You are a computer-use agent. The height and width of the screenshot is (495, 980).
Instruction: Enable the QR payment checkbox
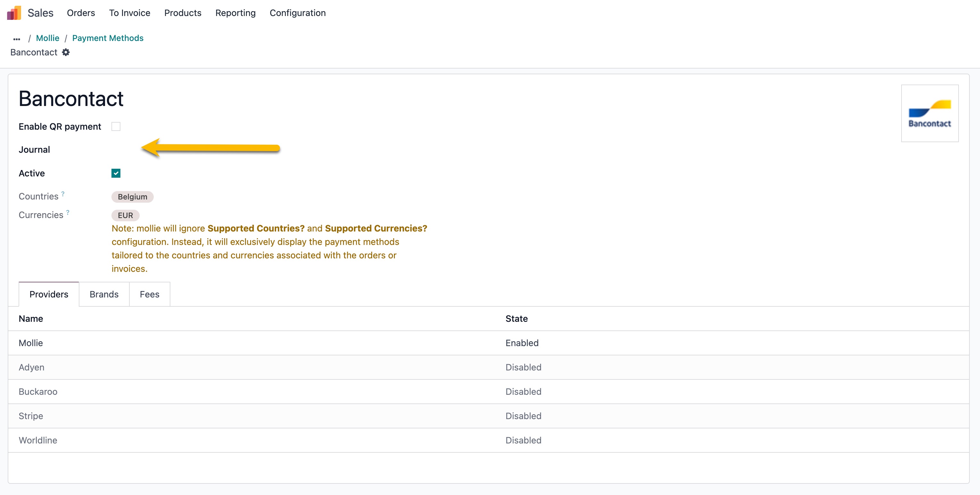tap(116, 126)
